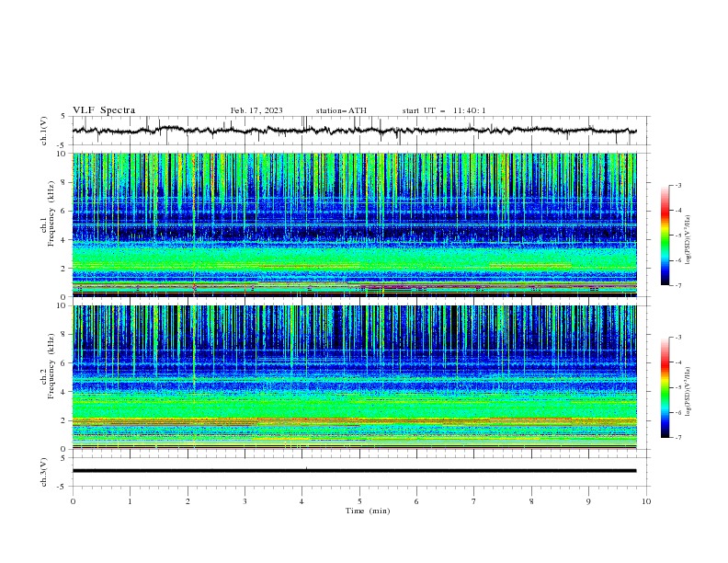Click the '-7' tick on ch.1 colorbar
728x563 pixels.
coord(677,286)
